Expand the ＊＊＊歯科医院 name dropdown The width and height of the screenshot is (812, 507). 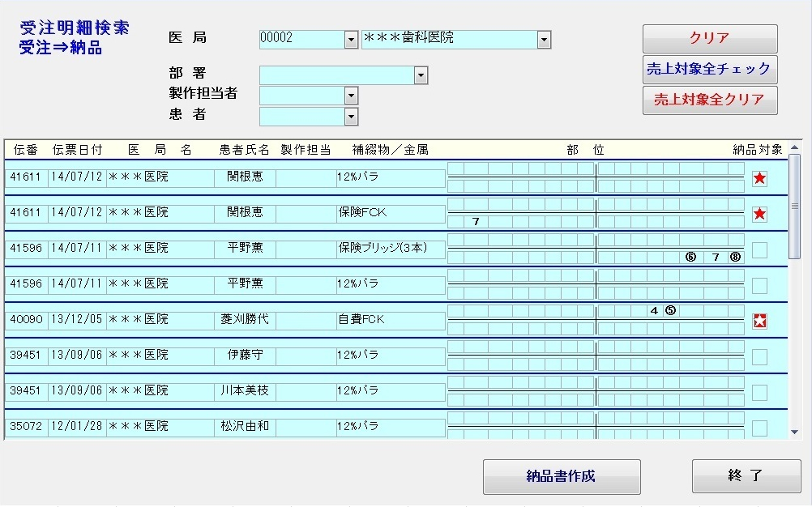coord(544,39)
